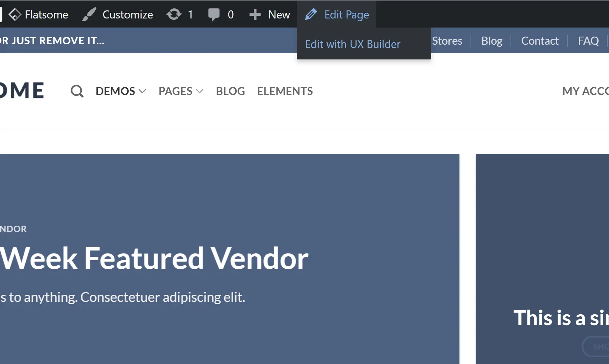Go to the Contact page link
Screen dimensions: 609x364
540,41
